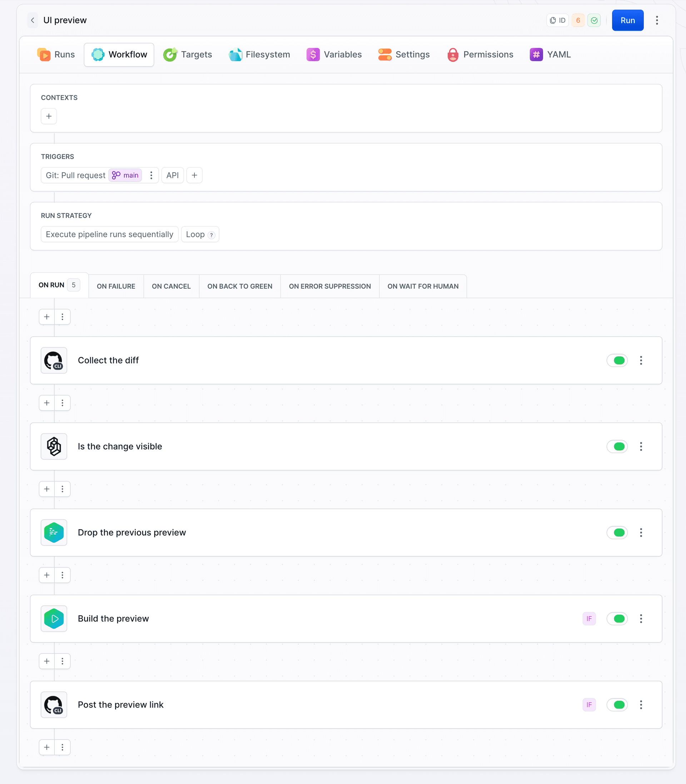
Task: Add a new context with the plus button
Action: [x=49, y=116]
